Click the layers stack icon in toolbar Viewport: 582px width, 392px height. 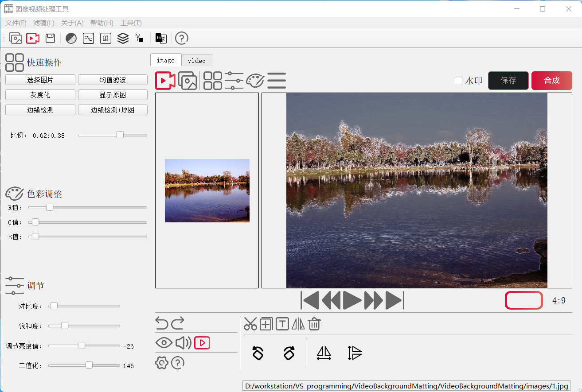coord(123,39)
